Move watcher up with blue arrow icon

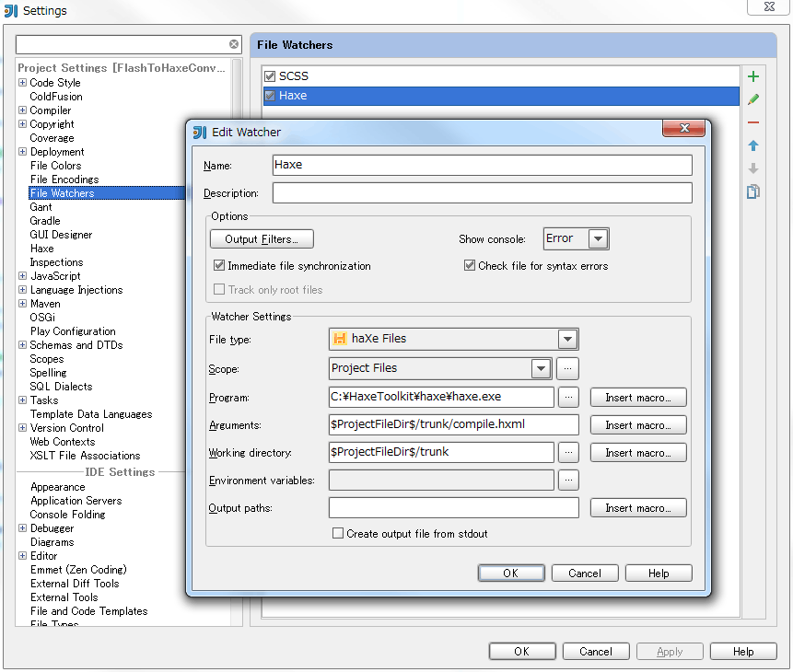point(753,145)
